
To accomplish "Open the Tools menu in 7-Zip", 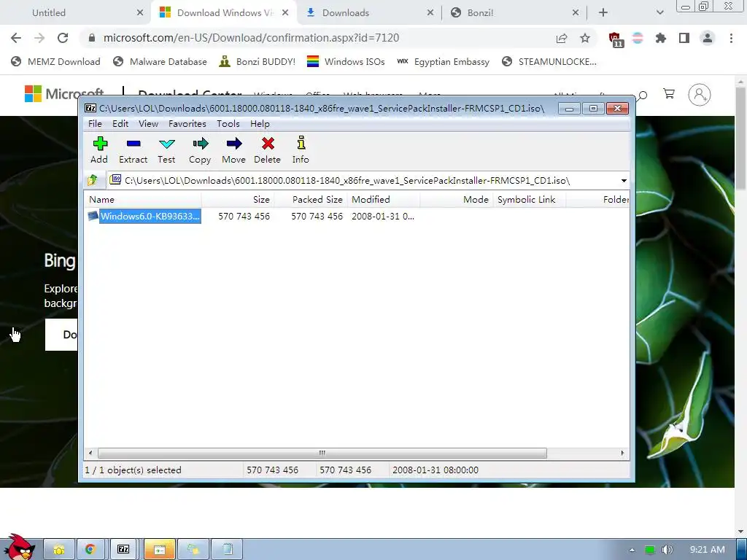I will 228,124.
